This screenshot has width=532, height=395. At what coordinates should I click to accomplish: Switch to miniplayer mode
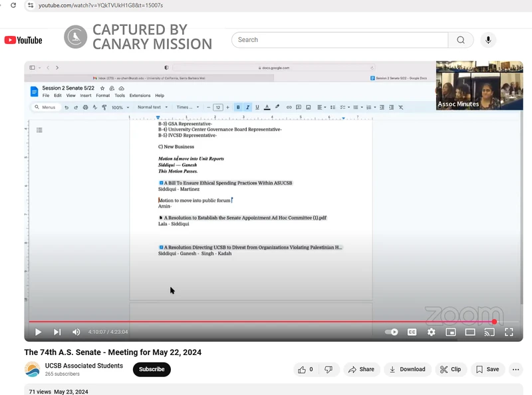pos(451,332)
